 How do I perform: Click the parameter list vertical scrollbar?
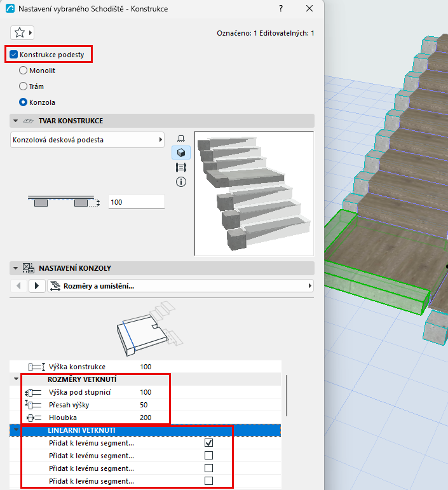pyautogui.click(x=287, y=396)
